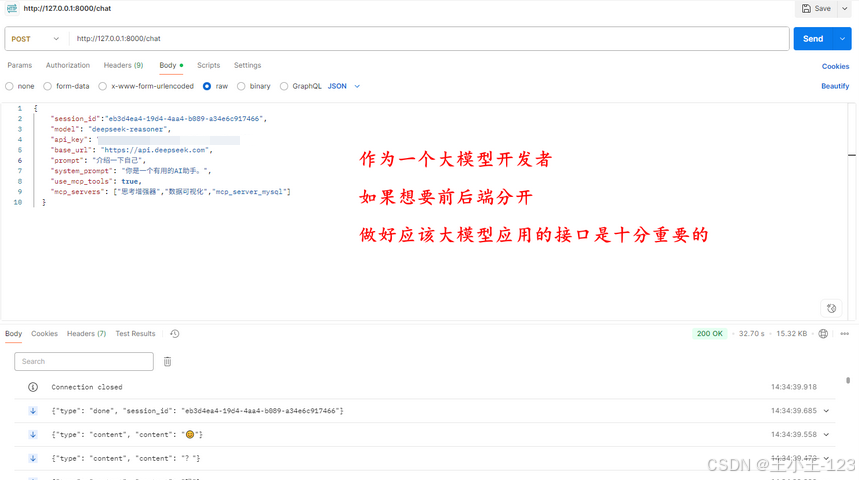Click the response Search field
The image size is (859, 480).
coord(84,362)
